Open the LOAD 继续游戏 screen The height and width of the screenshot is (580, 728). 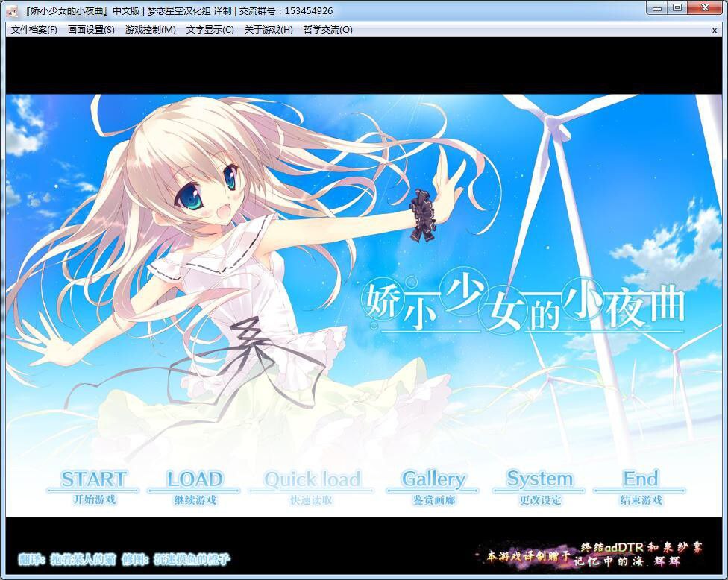pos(192,484)
